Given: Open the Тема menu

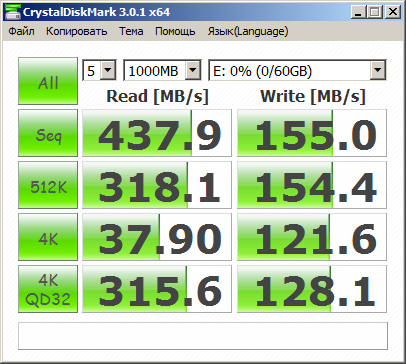Looking at the screenshot, I should point(131,31).
